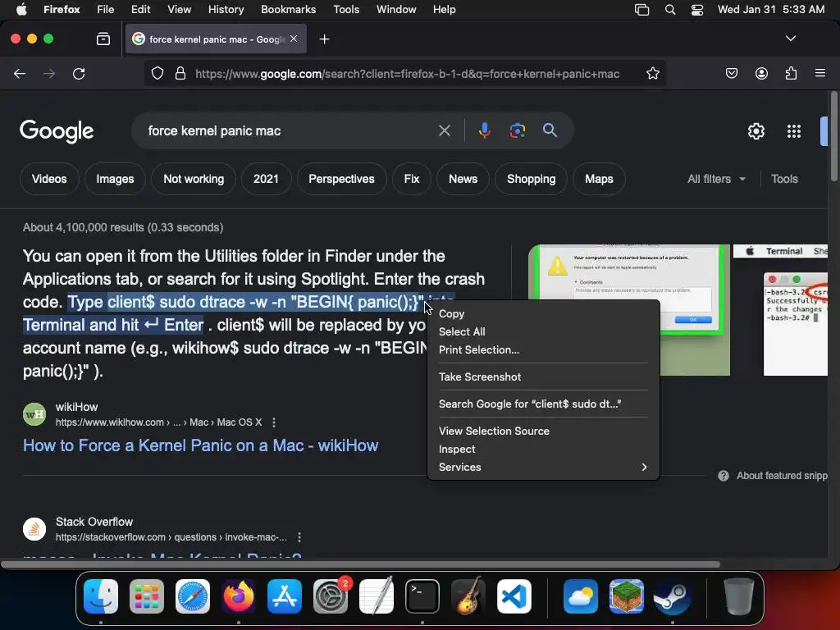
Task: Select the Fix filter chip
Action: pos(412,179)
